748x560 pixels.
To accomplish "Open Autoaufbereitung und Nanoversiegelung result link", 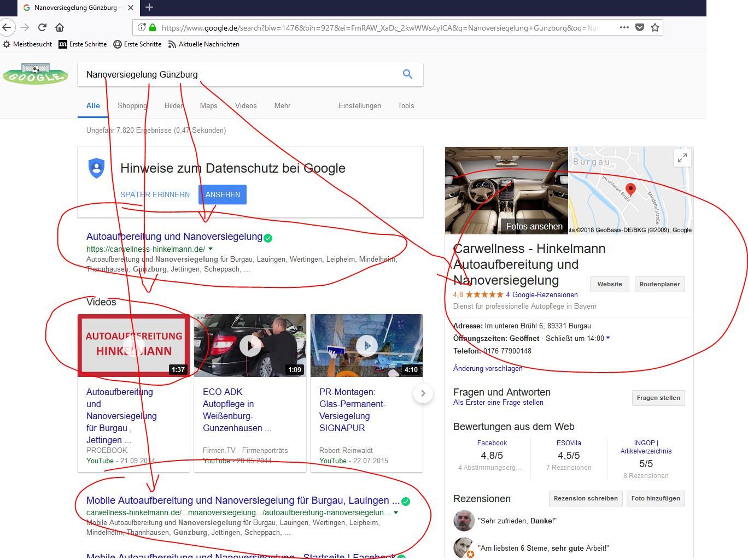I will (174, 237).
